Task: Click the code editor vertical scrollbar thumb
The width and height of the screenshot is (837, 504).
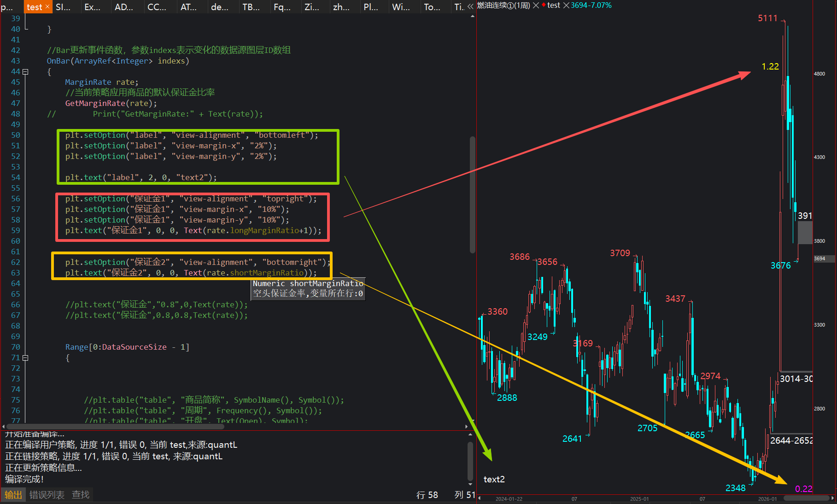Action: [472, 193]
